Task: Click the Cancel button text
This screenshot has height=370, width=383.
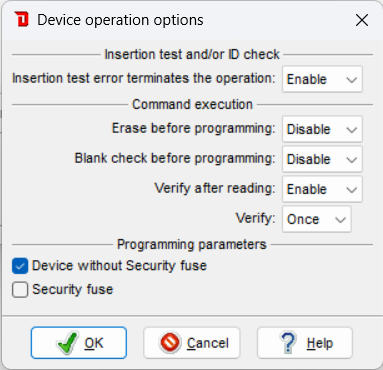Action: coord(208,343)
